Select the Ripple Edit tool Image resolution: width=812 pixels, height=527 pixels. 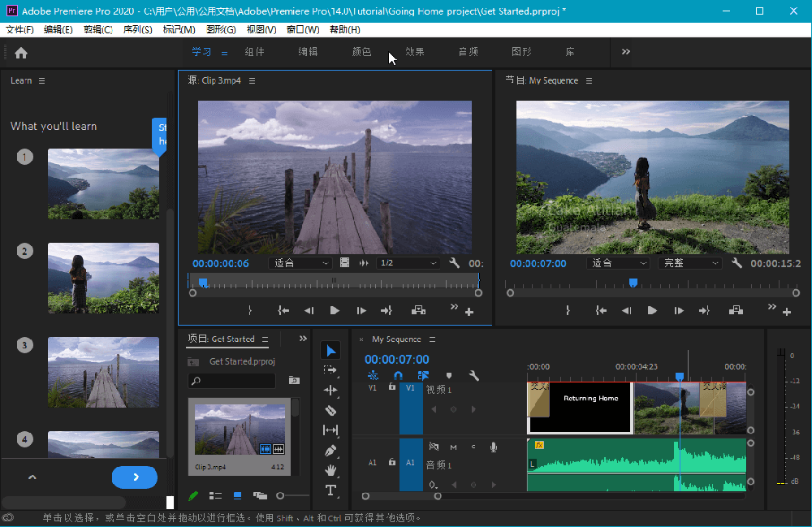(x=330, y=391)
